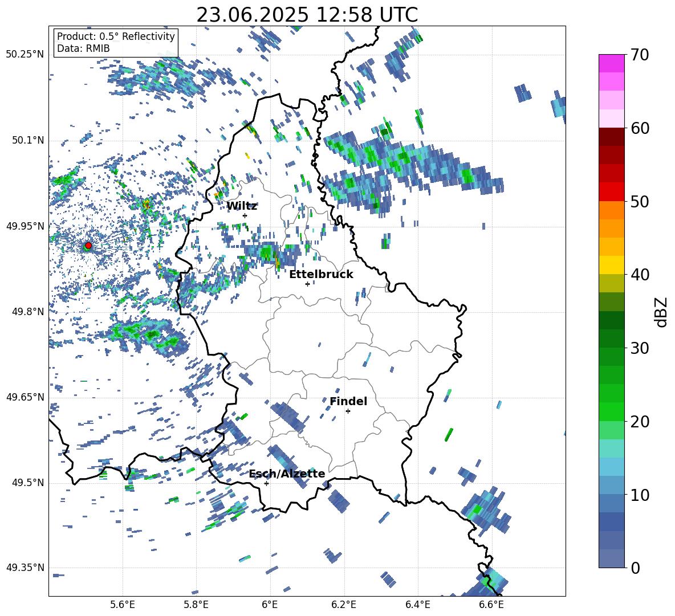Viewport: 675px width, 616px height.
Task: Click the 40 tick on the colorbar
Action: click(x=640, y=275)
